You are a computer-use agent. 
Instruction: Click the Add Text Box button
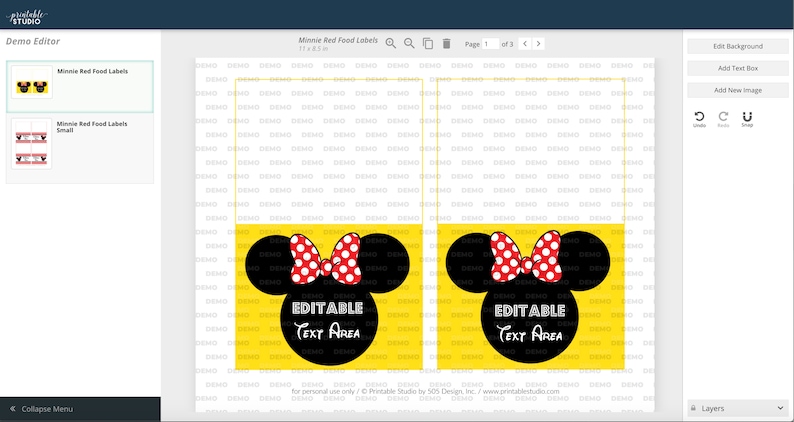coord(738,68)
